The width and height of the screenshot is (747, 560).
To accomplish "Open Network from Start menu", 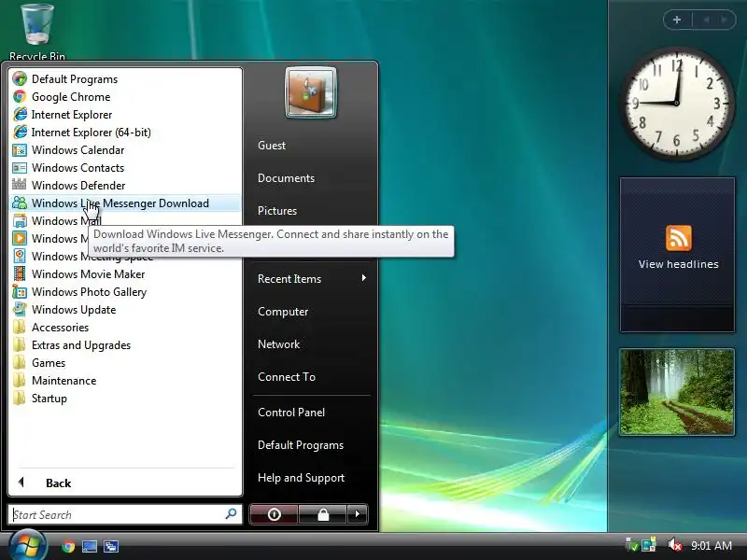I will [278, 344].
